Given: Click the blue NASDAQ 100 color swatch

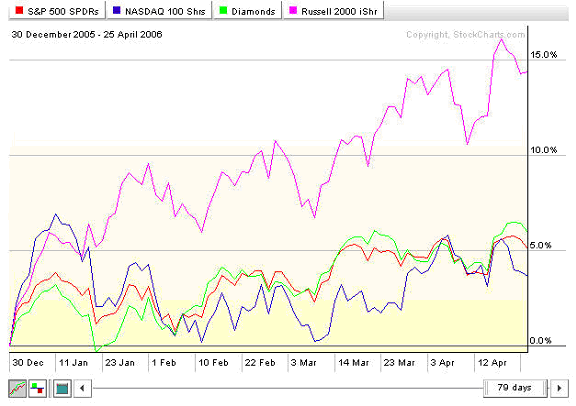Looking at the screenshot, I should coord(117,10).
